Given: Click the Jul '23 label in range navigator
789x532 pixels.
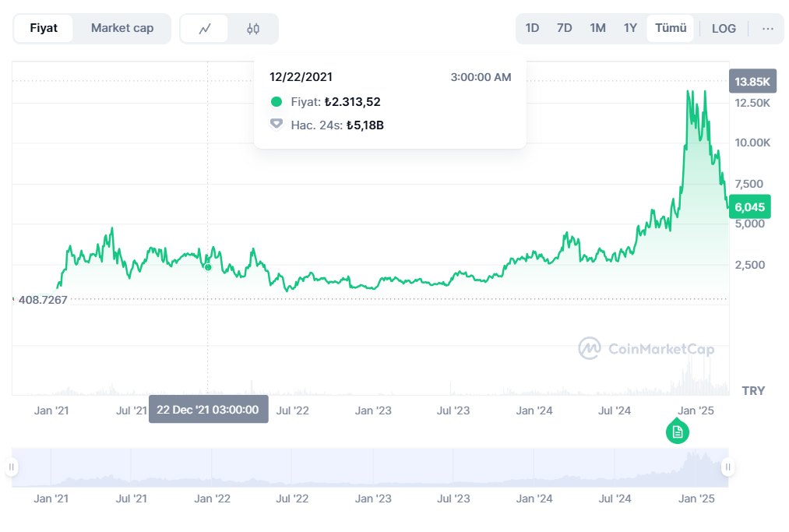Looking at the screenshot, I should point(453,499).
